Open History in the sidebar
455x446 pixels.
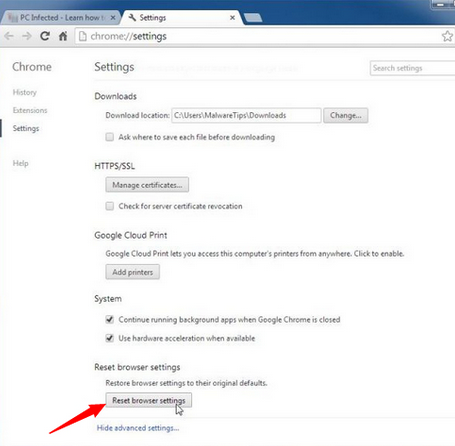pos(25,92)
